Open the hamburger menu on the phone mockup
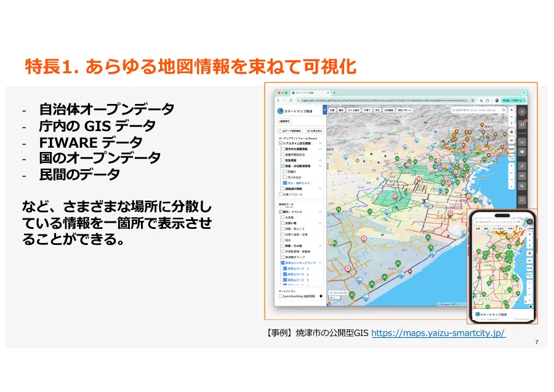Image resolution: width=554 pixels, height=392 pixels. tap(529, 222)
